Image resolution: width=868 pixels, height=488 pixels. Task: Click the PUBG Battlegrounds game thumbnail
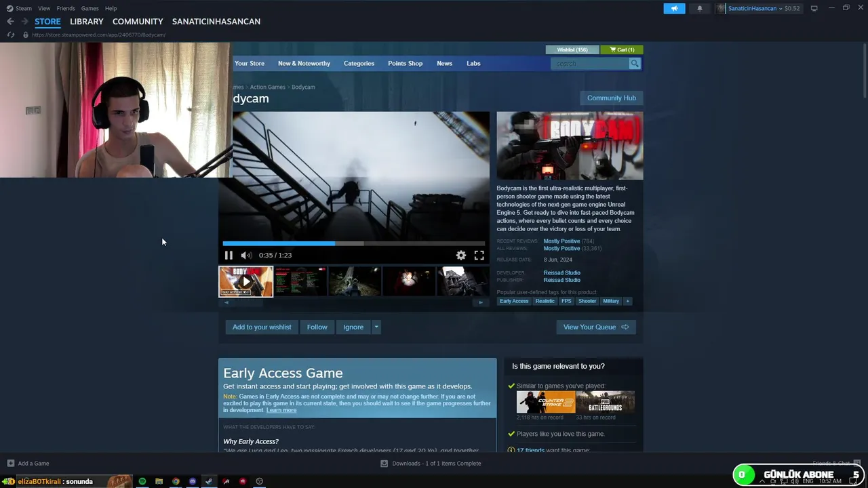pyautogui.click(x=605, y=402)
